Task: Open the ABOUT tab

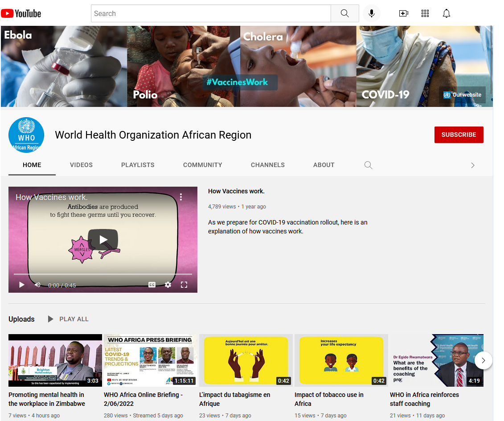Action: [x=324, y=165]
